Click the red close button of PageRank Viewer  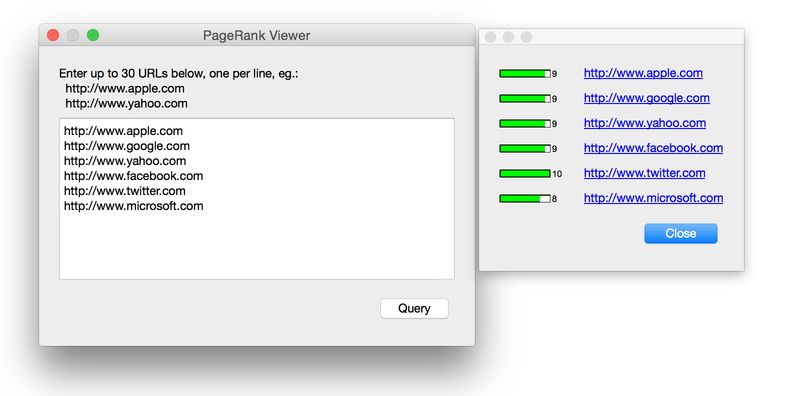click(x=53, y=35)
